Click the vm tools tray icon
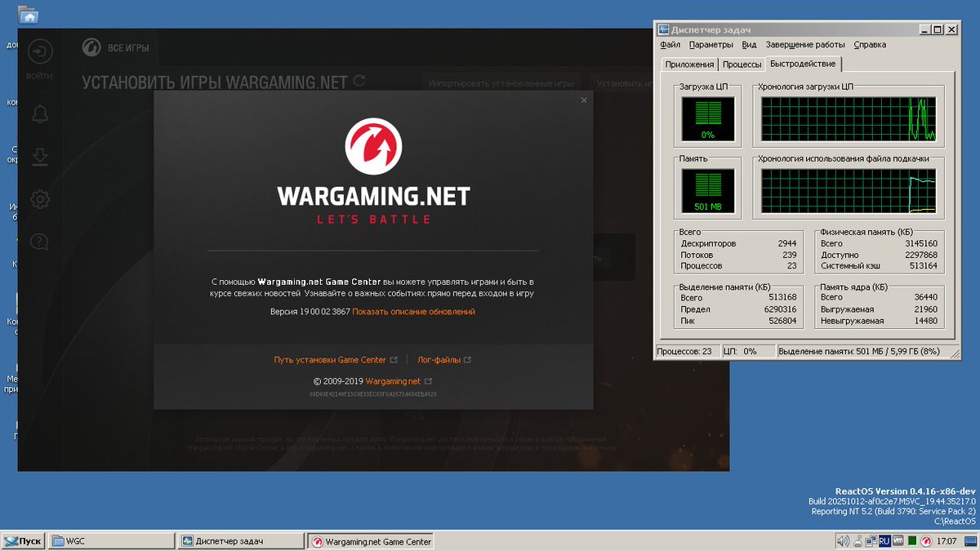The image size is (980, 551). [x=898, y=540]
